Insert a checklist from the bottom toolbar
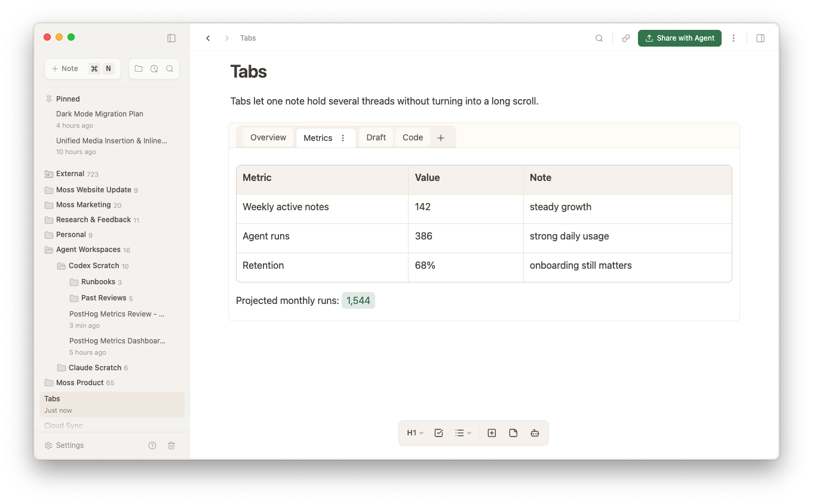This screenshot has height=504, width=813. [438, 432]
